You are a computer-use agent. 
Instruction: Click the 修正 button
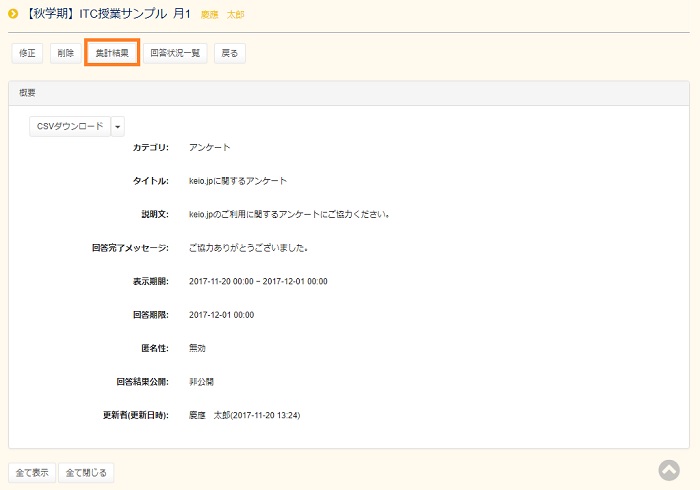27,53
